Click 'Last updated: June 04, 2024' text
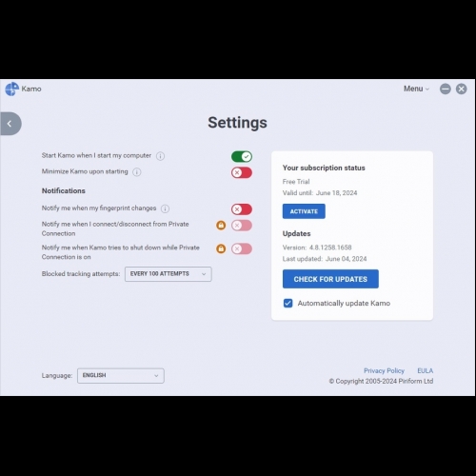The width and height of the screenshot is (476, 476). point(325,259)
